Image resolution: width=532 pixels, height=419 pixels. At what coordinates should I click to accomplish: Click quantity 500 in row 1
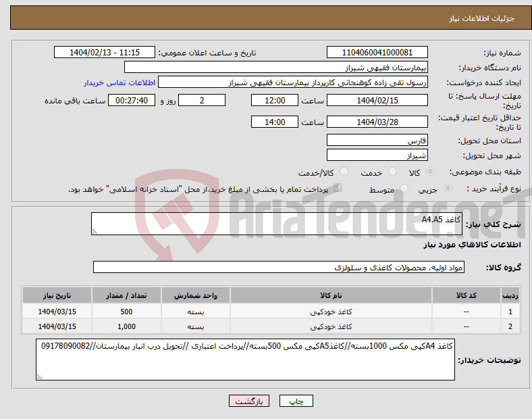pos(126,312)
